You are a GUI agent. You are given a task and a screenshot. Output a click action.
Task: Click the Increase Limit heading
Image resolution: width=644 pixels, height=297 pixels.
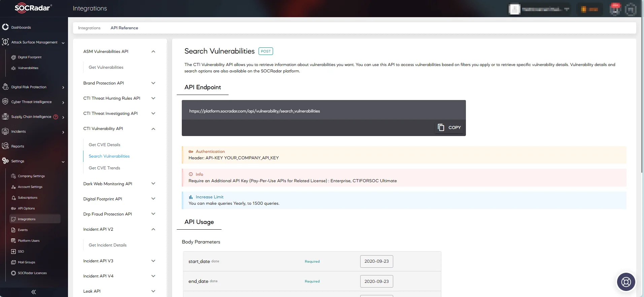pyautogui.click(x=209, y=197)
